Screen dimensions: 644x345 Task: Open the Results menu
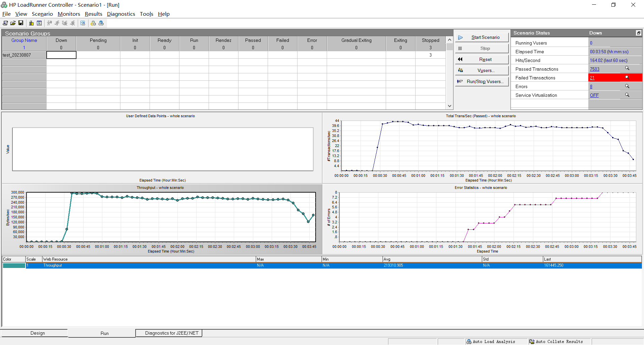pyautogui.click(x=93, y=14)
